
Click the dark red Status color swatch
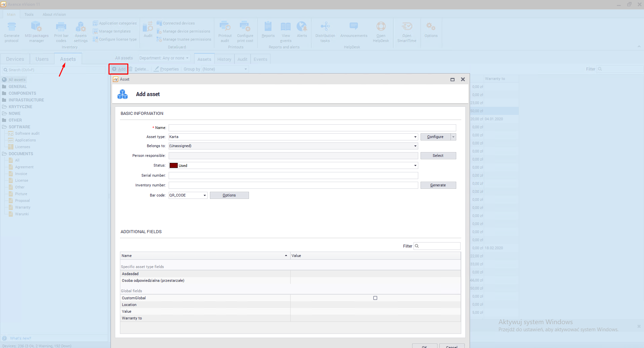173,166
